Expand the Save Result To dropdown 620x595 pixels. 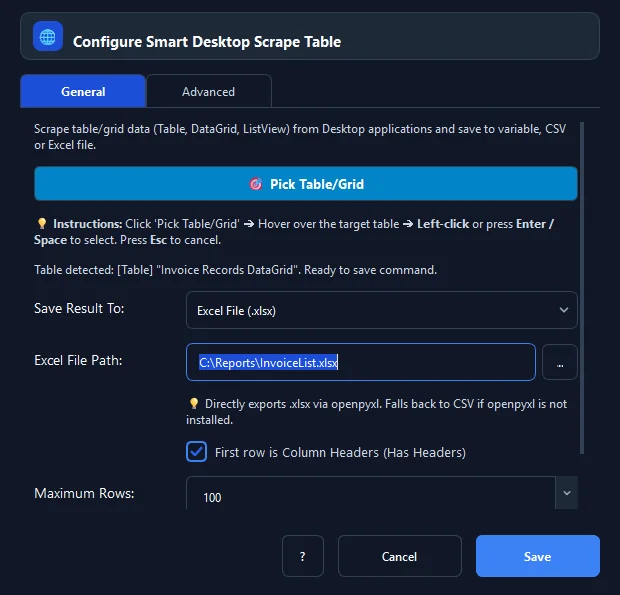point(382,310)
